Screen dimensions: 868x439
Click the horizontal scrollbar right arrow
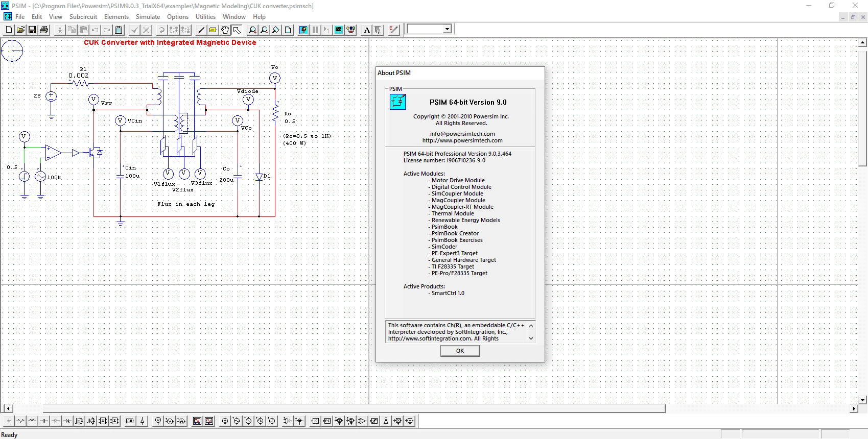(854, 408)
